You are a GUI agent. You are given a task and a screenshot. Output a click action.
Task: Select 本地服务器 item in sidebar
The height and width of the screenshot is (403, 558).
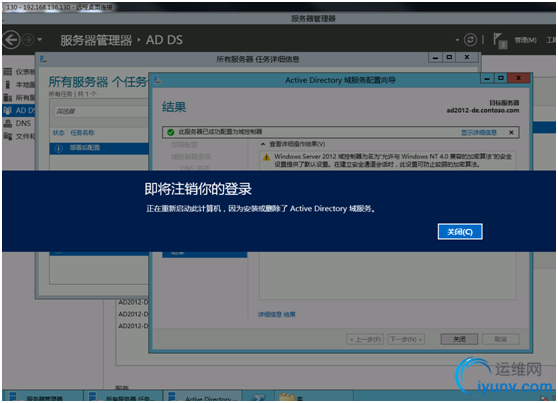pos(19,85)
